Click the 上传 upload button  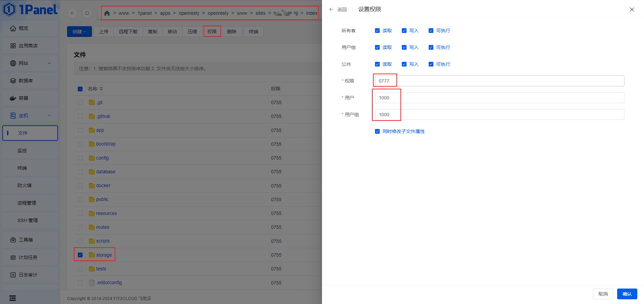(104, 32)
